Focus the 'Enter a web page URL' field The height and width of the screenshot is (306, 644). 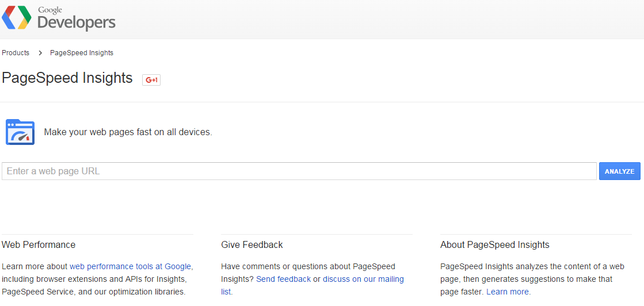click(x=299, y=171)
